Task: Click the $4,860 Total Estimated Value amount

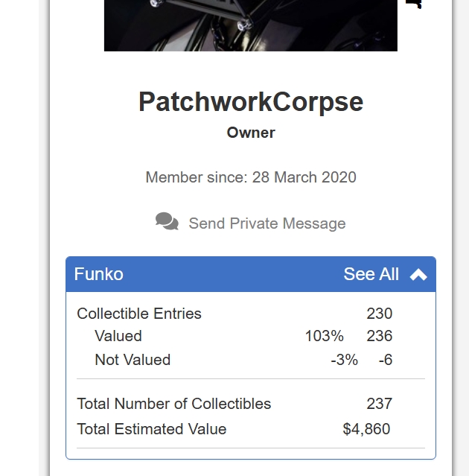Action: tap(366, 429)
